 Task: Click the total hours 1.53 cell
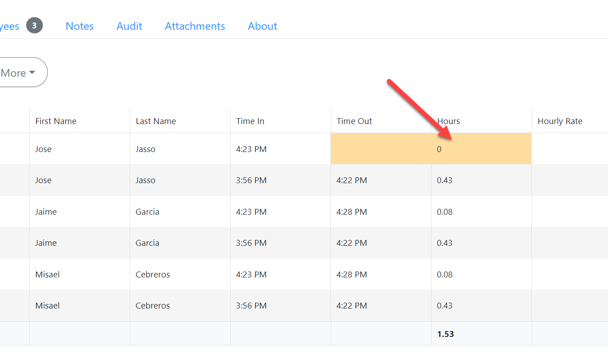446,334
